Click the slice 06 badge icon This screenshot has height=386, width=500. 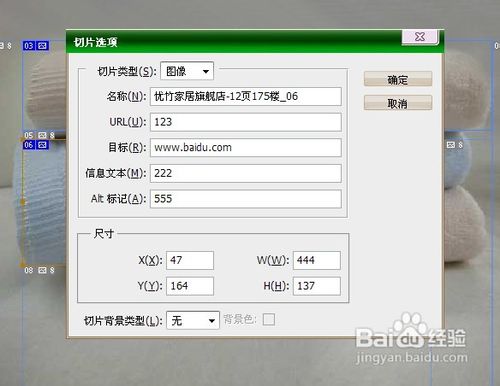(x=42, y=145)
